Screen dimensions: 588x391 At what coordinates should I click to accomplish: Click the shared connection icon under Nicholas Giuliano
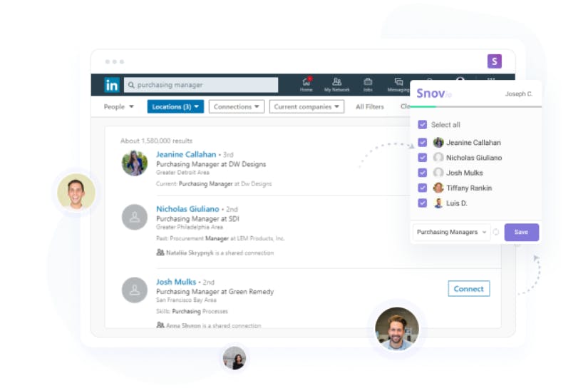coord(160,253)
